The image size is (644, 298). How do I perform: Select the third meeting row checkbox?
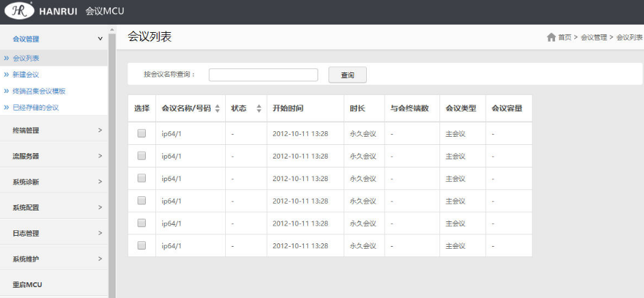click(142, 178)
